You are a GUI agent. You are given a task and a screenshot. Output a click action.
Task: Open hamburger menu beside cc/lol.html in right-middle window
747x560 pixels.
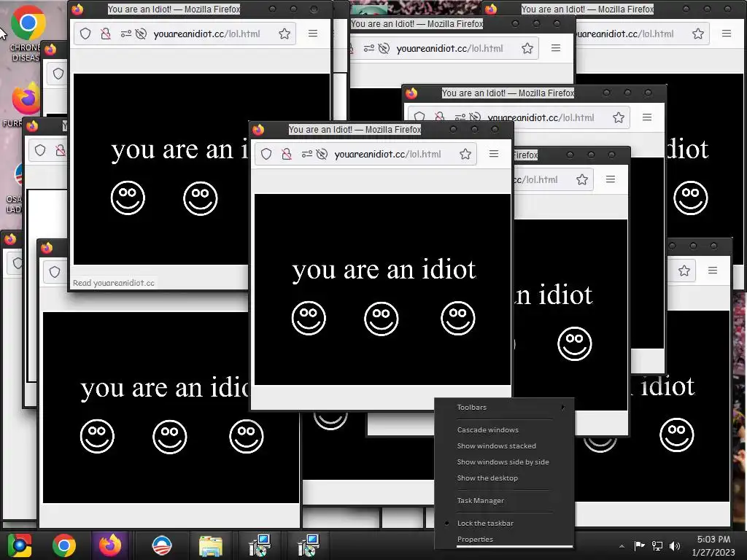click(611, 179)
